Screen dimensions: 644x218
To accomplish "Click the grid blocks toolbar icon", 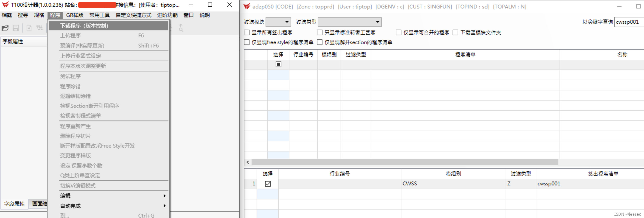I will [x=40, y=28].
